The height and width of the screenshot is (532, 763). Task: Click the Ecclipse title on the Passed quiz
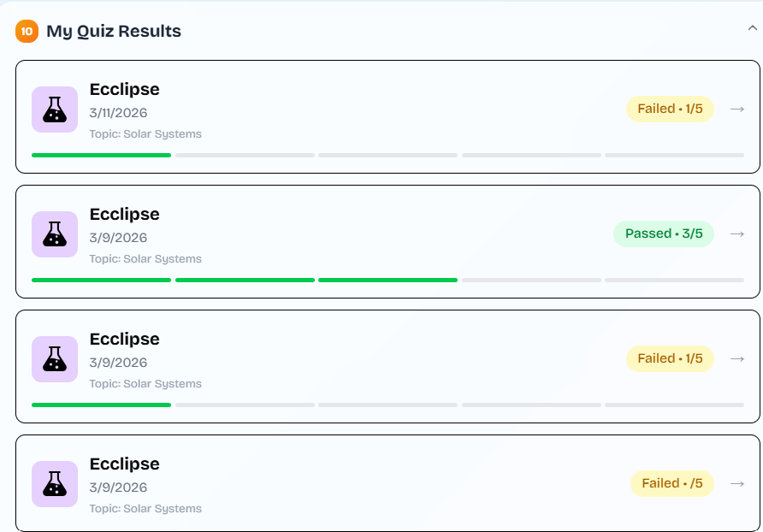pyautogui.click(x=124, y=214)
